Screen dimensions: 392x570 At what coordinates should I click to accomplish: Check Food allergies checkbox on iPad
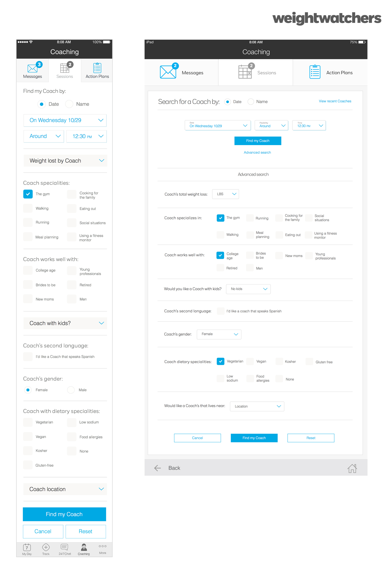pyautogui.click(x=250, y=379)
